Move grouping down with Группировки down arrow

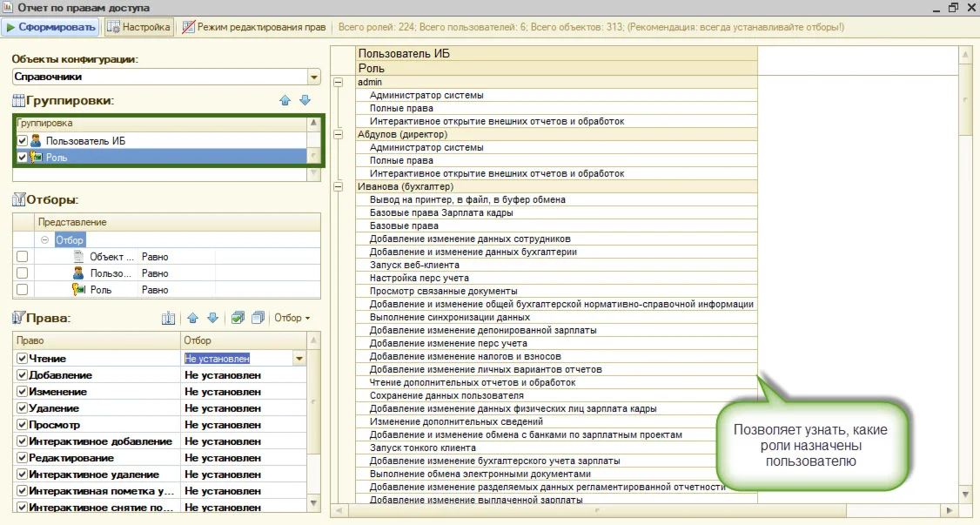pyautogui.click(x=305, y=101)
